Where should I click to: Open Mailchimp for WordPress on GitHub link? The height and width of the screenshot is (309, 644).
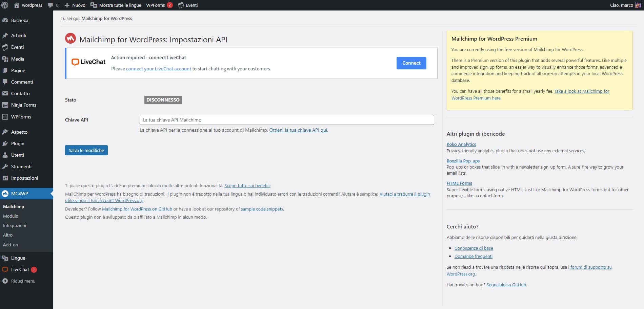click(x=137, y=209)
